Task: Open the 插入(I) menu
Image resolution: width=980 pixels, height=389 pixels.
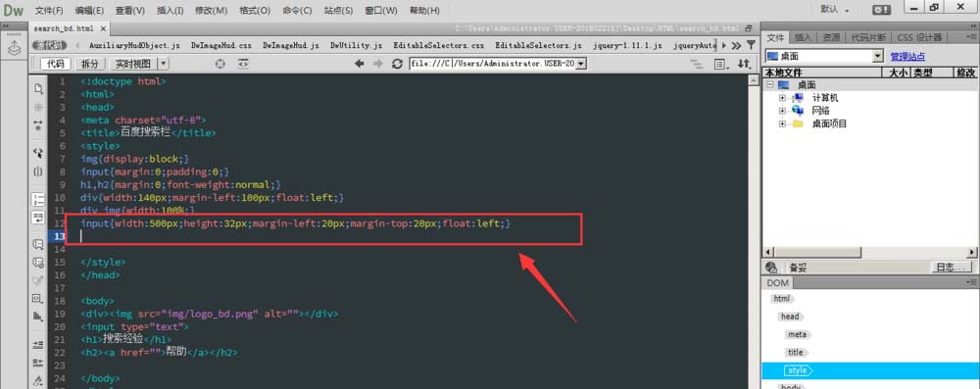Action: click(x=170, y=11)
